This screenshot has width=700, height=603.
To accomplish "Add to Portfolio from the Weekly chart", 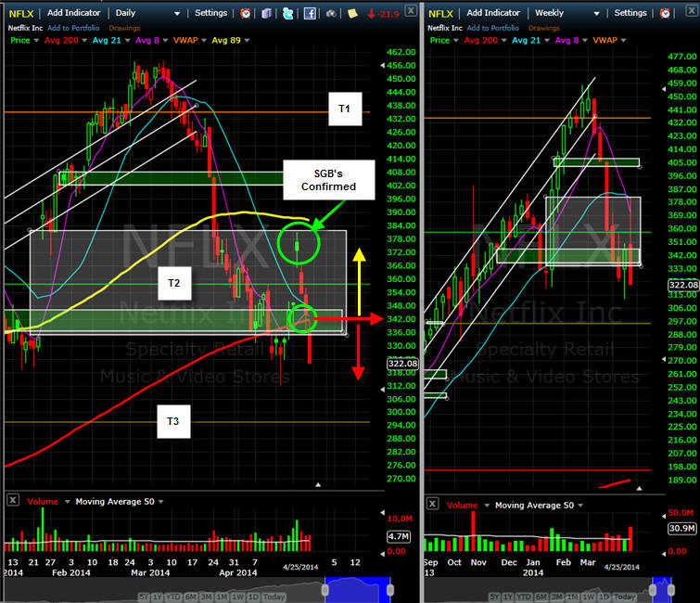I will tap(493, 28).
